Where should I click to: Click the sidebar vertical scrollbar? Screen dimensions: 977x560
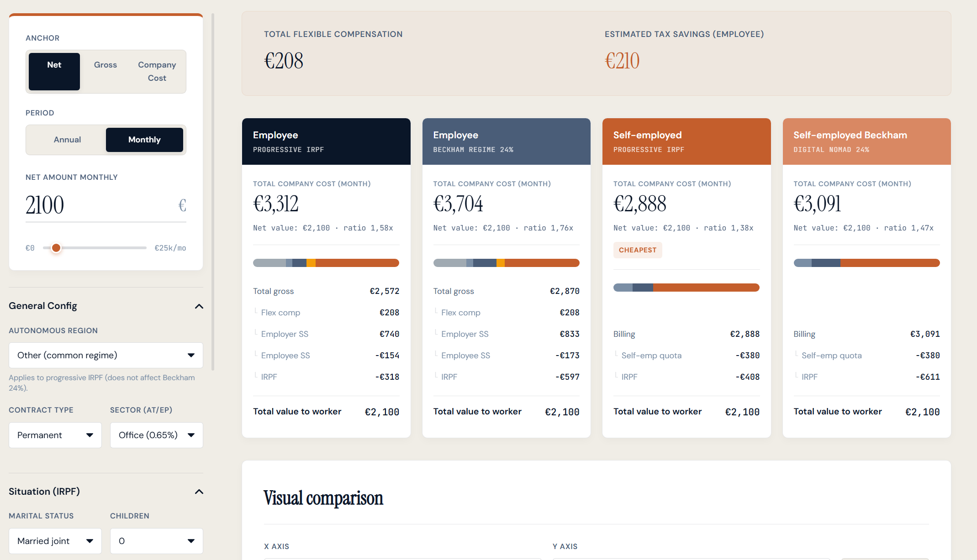213,192
